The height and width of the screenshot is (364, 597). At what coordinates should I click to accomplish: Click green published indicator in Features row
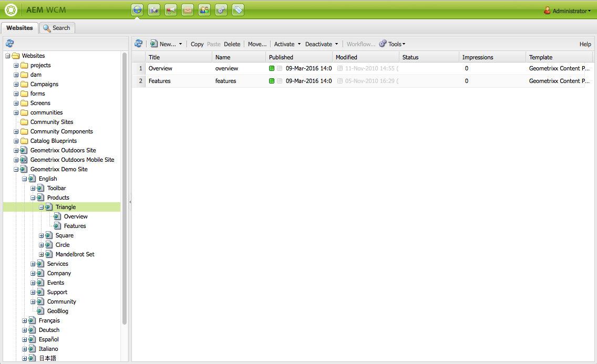[x=272, y=81]
